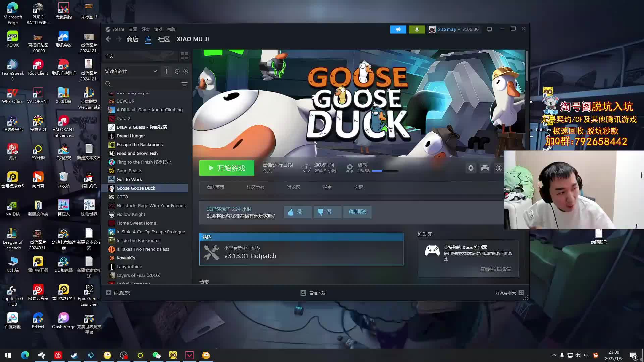Viewport: 644px width, 362px height.
Task: Switch to the library grid view icon
Action: [x=184, y=56]
